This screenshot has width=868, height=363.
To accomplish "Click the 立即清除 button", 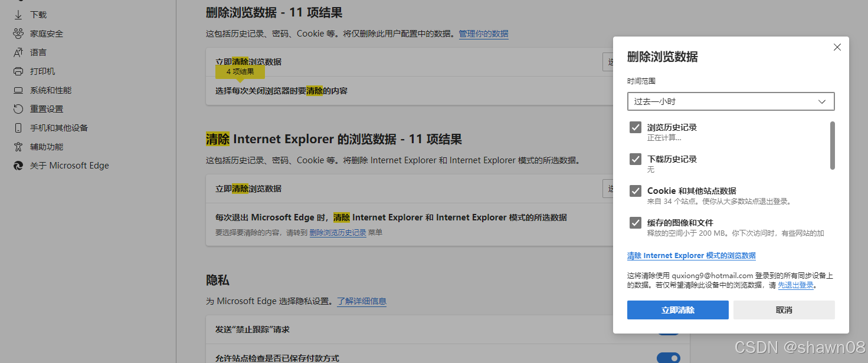I will click(x=677, y=310).
